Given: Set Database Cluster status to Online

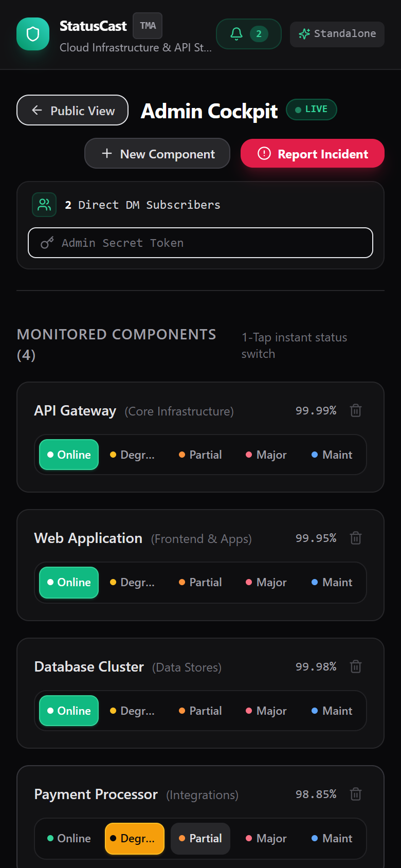Looking at the screenshot, I should 69,711.
